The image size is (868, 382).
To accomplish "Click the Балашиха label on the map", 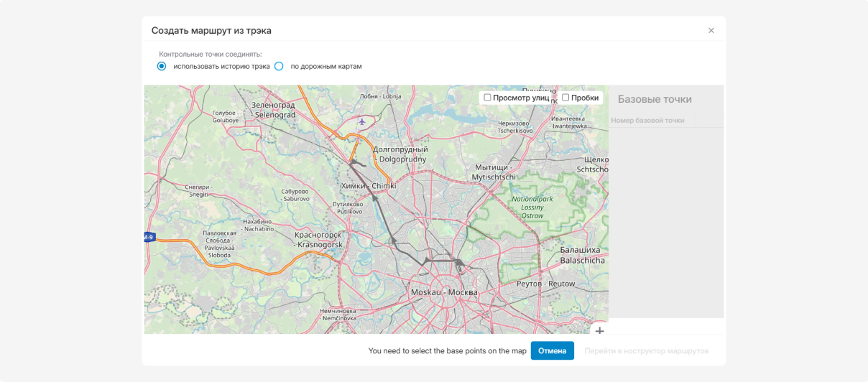I will tap(581, 255).
